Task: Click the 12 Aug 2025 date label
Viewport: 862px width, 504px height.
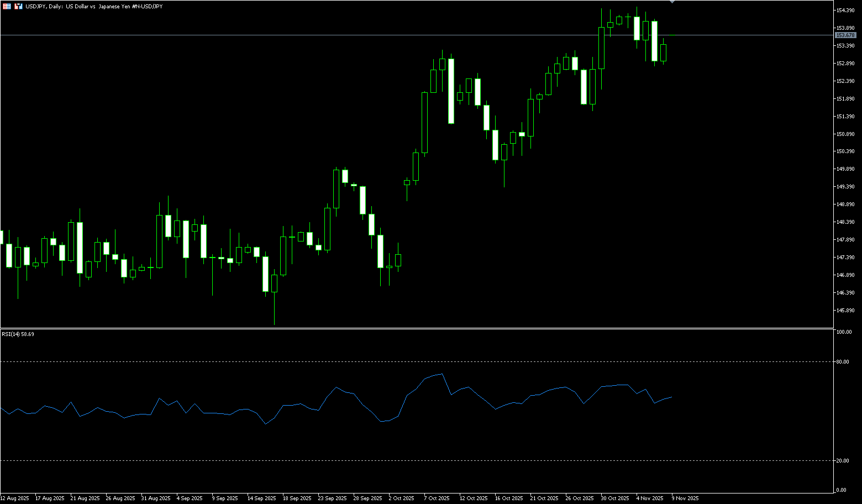Action: pos(15,498)
